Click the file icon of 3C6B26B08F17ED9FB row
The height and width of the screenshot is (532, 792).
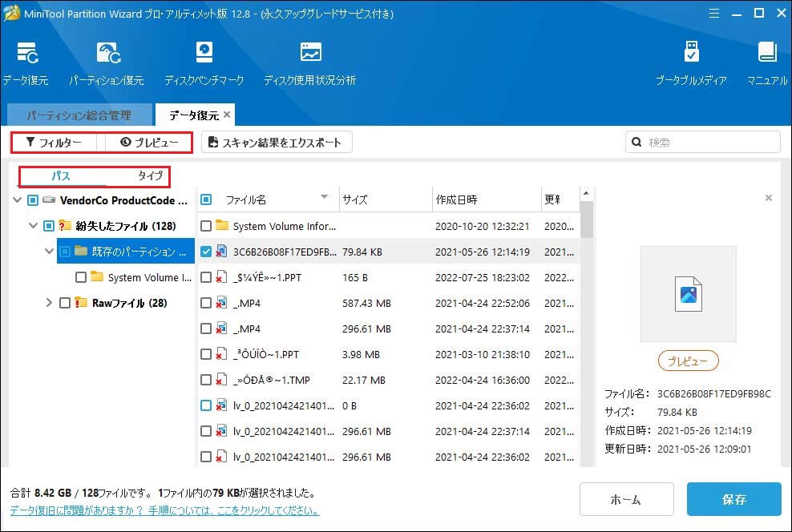click(x=221, y=252)
